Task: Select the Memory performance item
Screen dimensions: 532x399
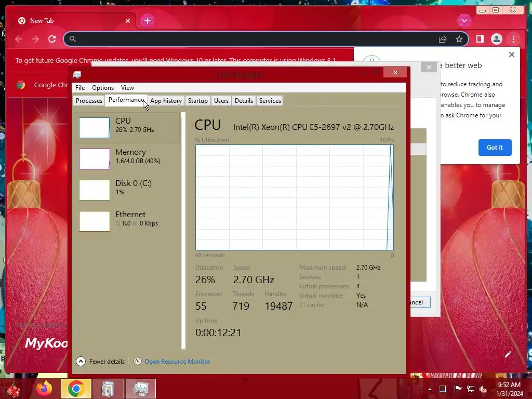Action: 127,158
